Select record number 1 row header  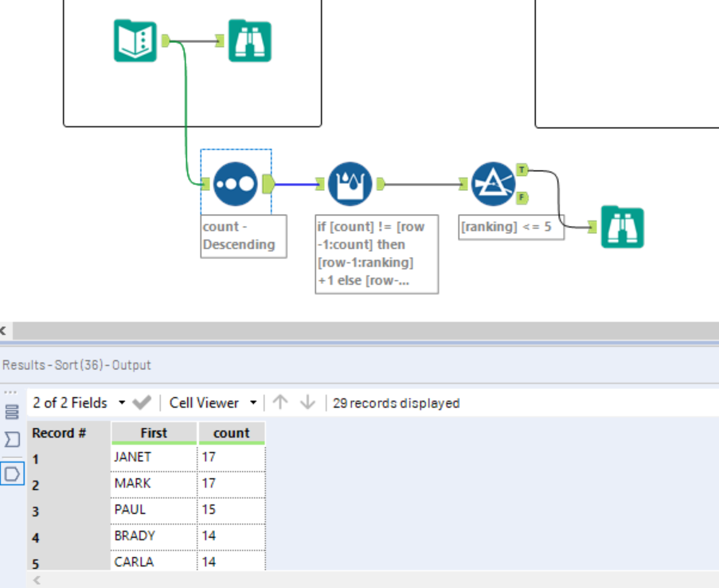click(68, 459)
